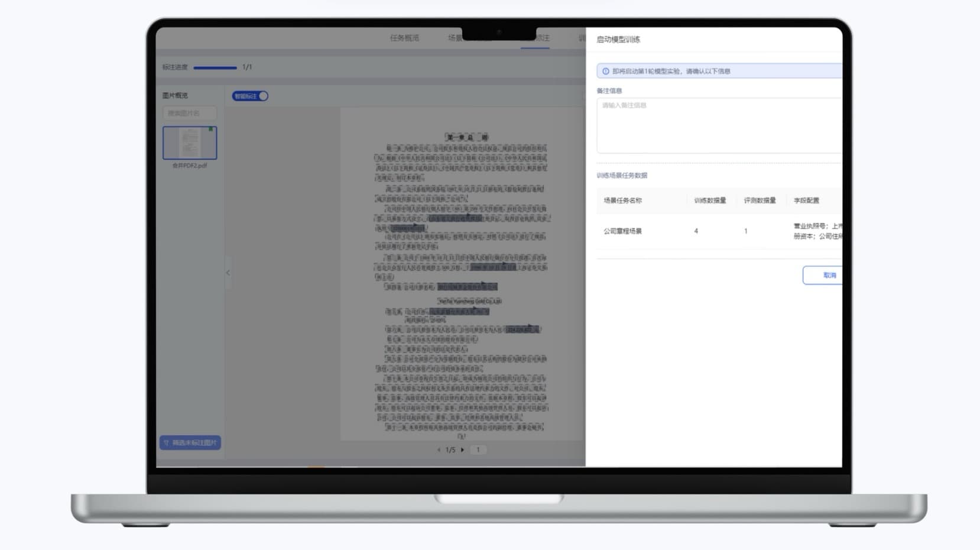Click the 标注进度 progress bar
The image size is (980, 550).
pos(215,67)
